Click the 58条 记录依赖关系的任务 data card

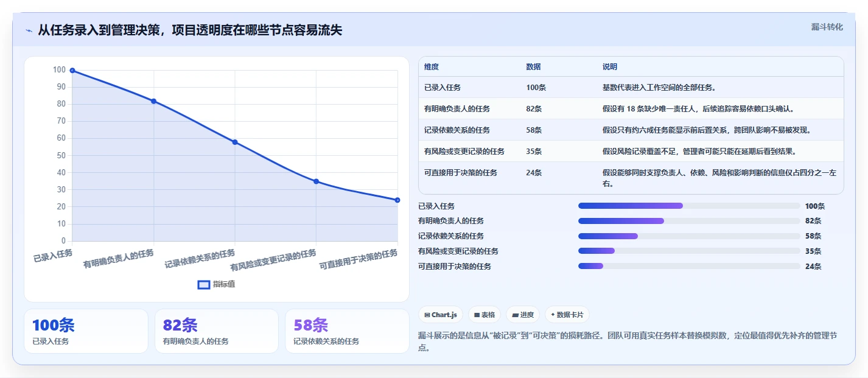point(347,331)
